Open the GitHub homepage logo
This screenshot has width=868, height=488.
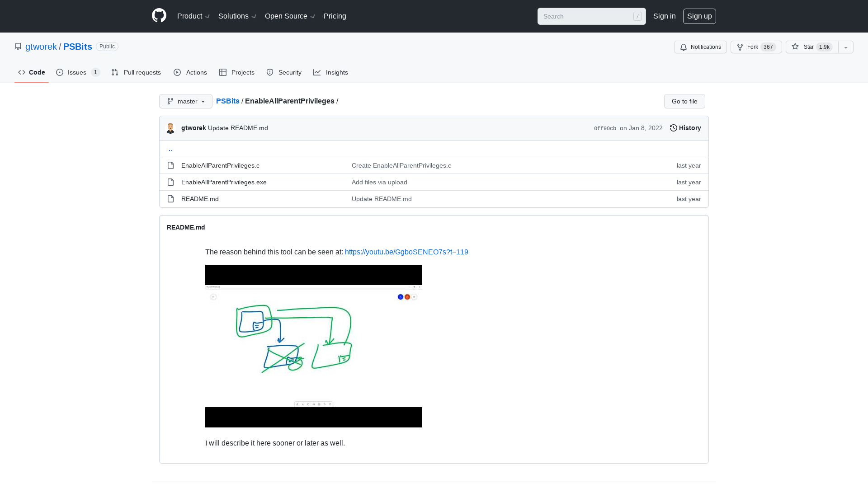(159, 16)
